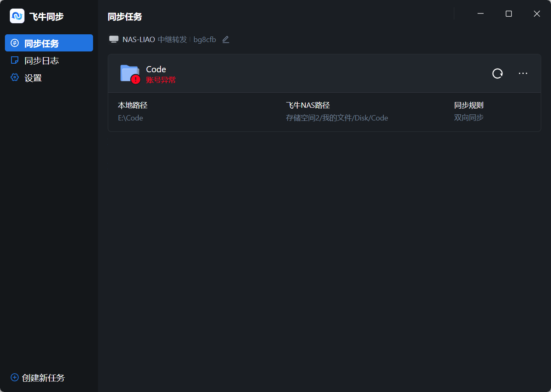Click the NAS-LIAO device monitor icon

[x=114, y=39]
